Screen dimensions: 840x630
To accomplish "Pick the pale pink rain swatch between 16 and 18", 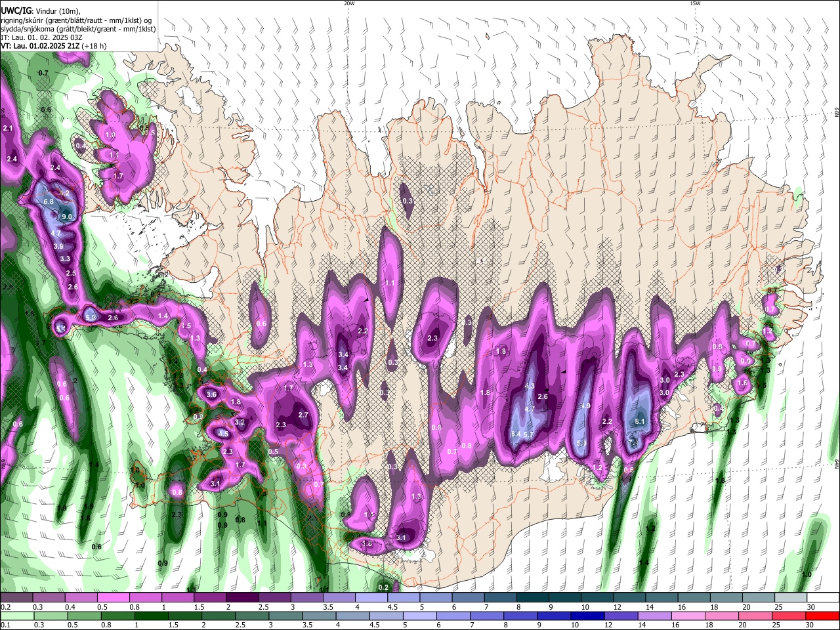I will [x=688, y=616].
